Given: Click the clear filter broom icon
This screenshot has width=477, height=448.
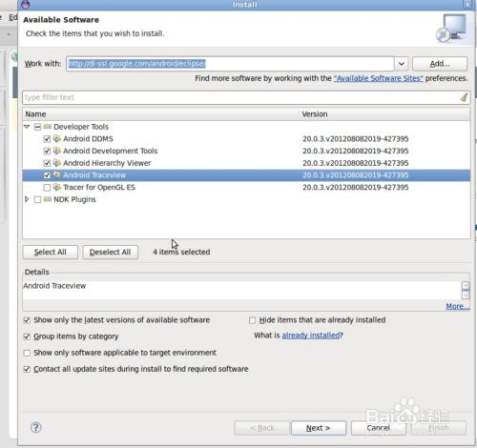Looking at the screenshot, I should click(x=464, y=97).
